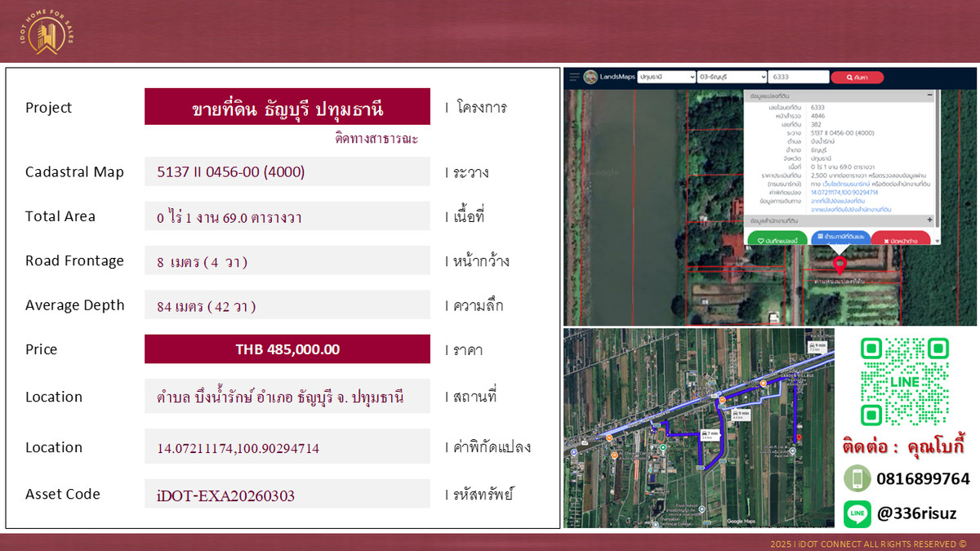Click the parcel number field containing 6333
980x551 pixels.
point(796,77)
